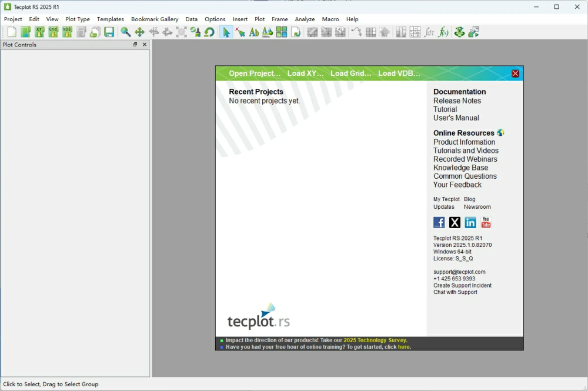Open the Plot Type menu
588x391 pixels.
pyautogui.click(x=78, y=19)
